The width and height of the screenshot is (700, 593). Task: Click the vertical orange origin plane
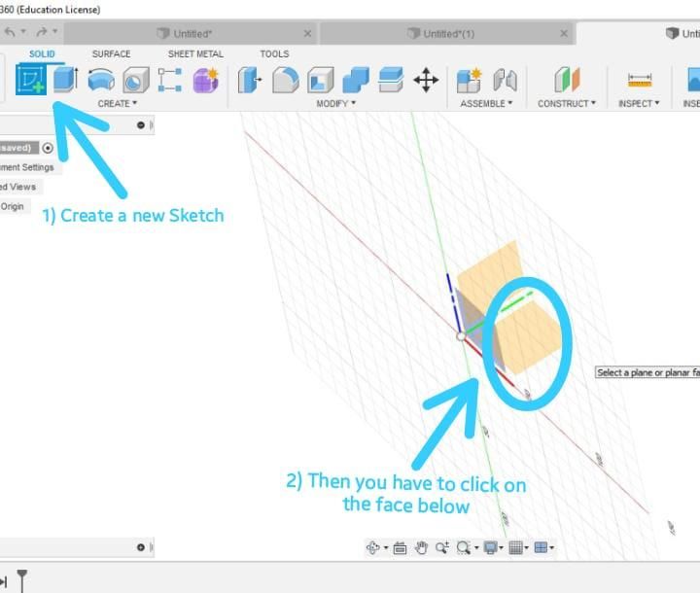coord(493,272)
